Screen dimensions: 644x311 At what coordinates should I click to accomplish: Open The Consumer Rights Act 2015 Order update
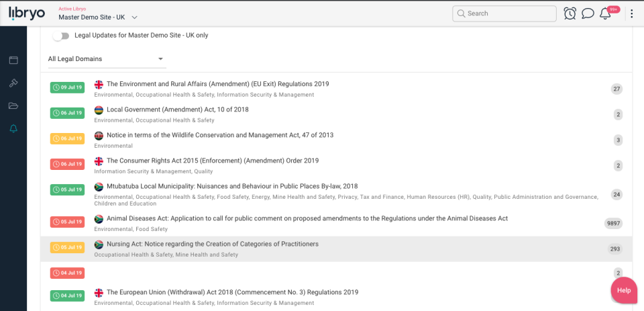click(x=213, y=161)
